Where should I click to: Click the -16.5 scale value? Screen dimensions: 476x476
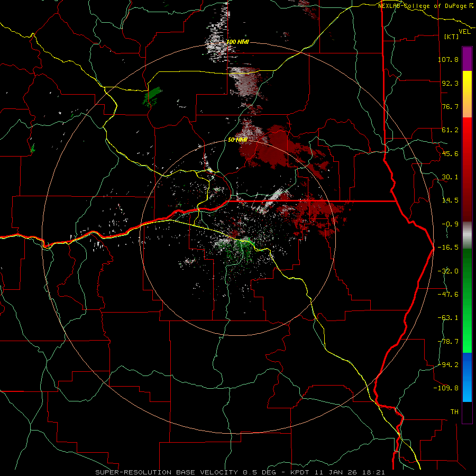click(x=448, y=248)
